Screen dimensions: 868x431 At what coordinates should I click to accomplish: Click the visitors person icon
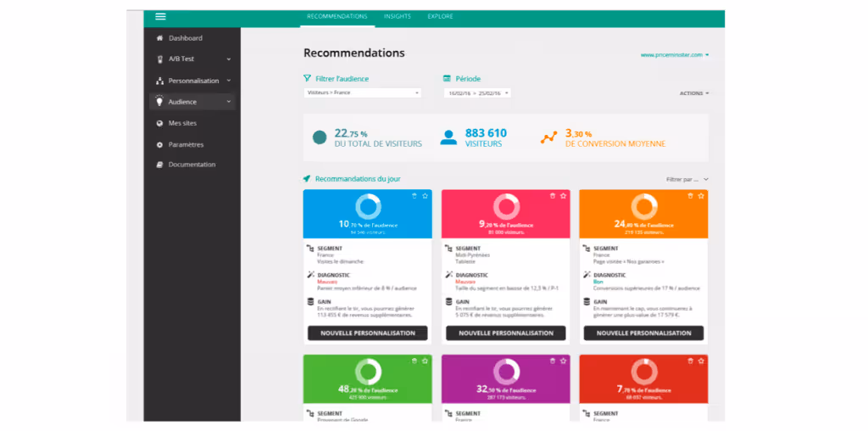[448, 137]
